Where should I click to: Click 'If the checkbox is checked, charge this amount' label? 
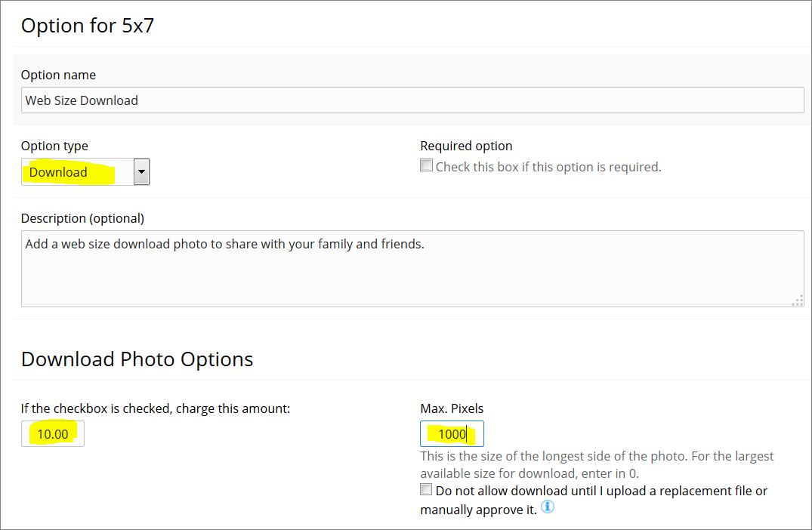tap(156, 408)
